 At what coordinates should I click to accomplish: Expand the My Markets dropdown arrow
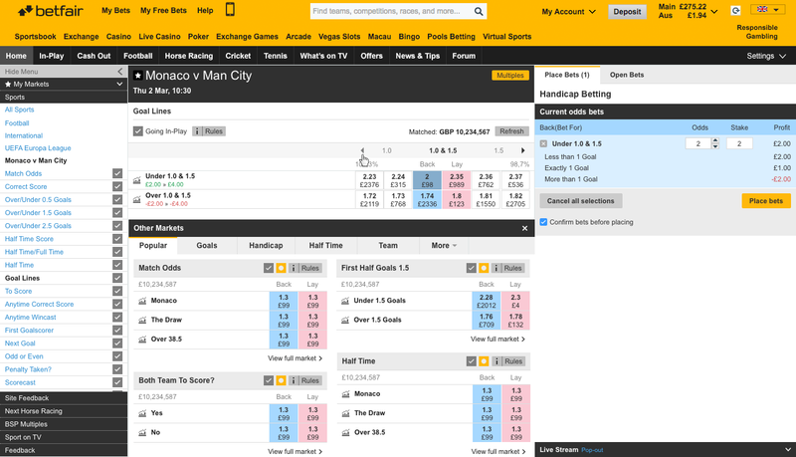click(x=119, y=84)
